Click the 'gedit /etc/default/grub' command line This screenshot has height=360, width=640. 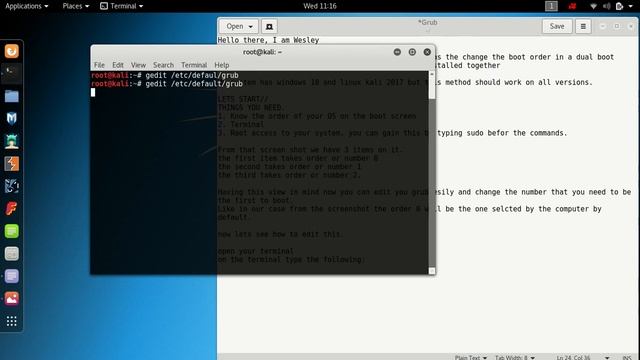click(x=194, y=84)
